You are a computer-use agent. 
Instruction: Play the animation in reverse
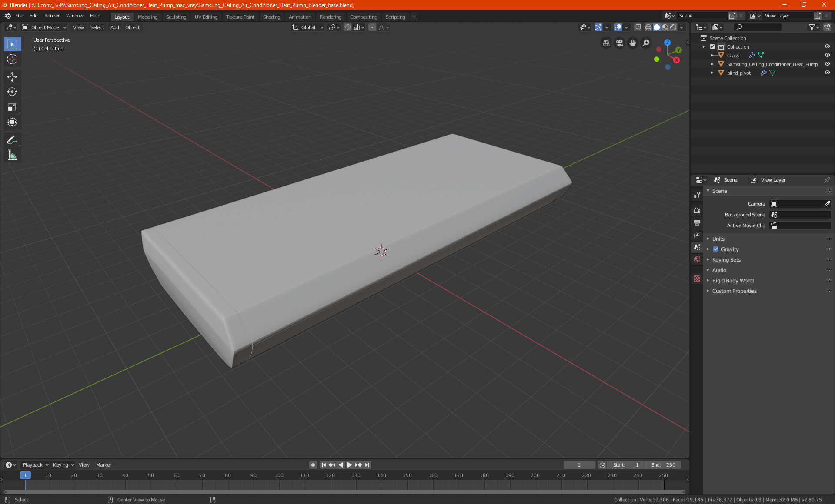(341, 465)
